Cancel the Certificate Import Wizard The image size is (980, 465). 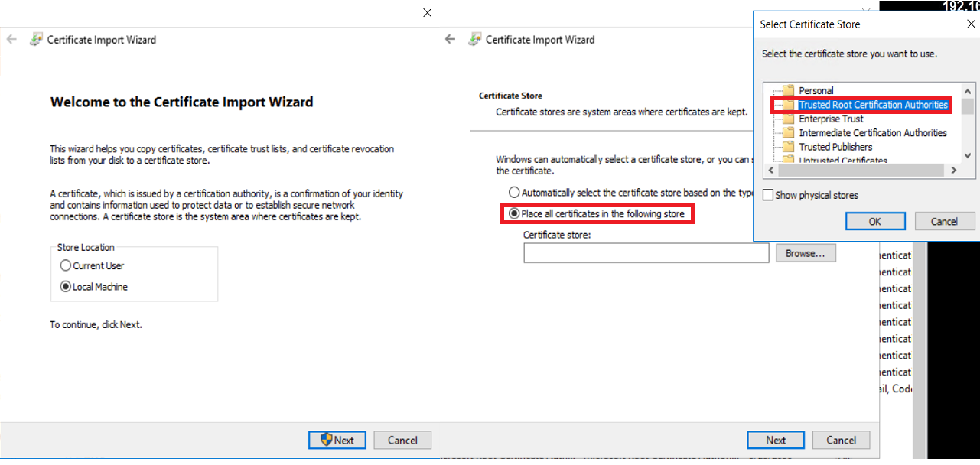[x=402, y=440]
